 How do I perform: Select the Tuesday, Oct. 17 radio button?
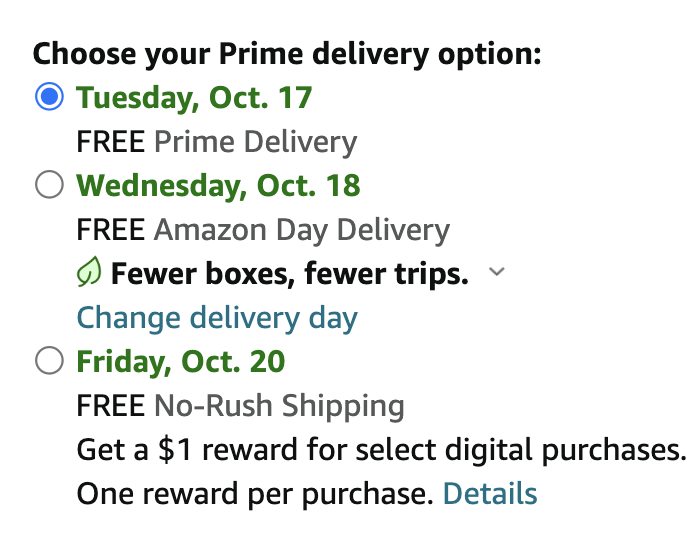pos(49,96)
